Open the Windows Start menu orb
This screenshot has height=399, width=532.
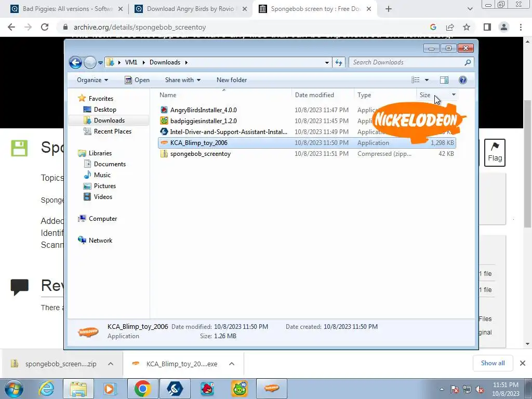[14, 389]
